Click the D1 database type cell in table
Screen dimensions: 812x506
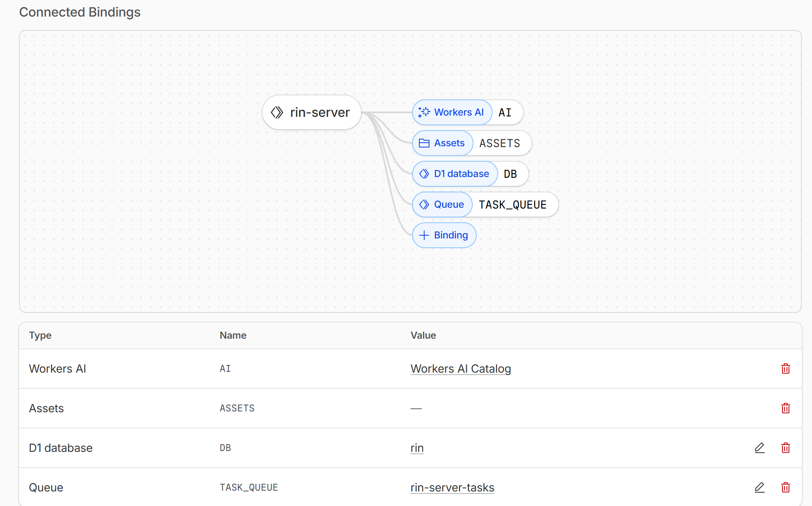[61, 448]
